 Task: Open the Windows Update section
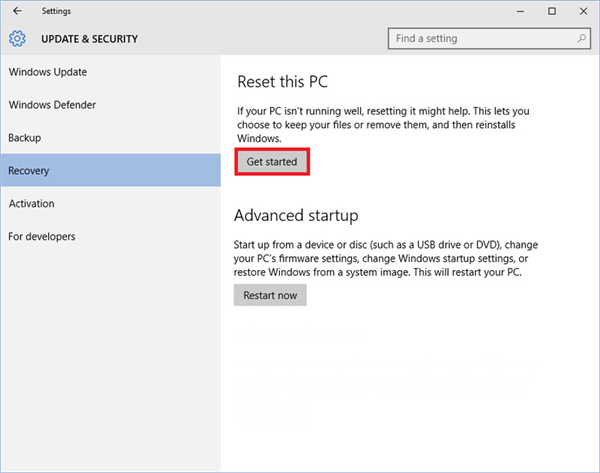tap(47, 72)
